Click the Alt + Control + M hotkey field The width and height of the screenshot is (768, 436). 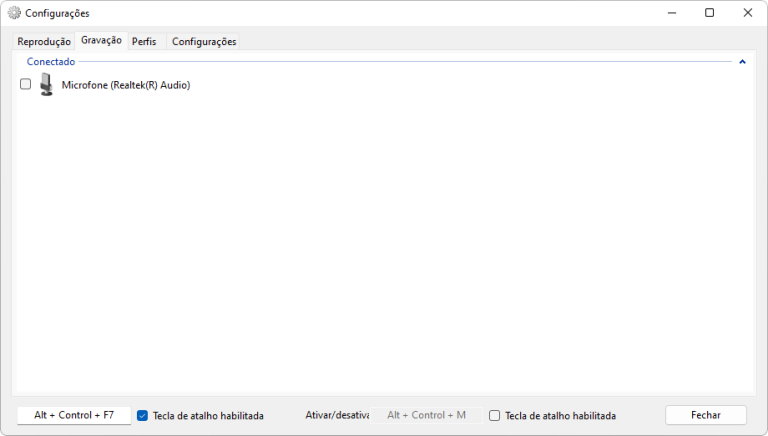pyautogui.click(x=426, y=415)
